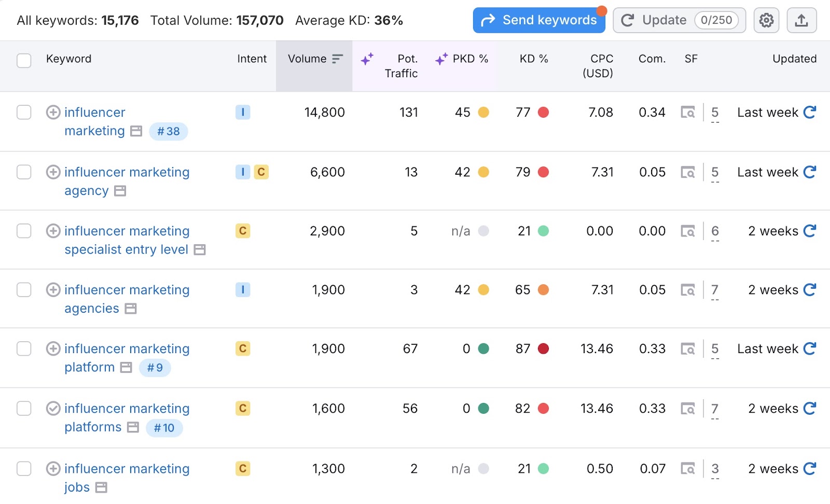Screen dimensions: 830x504
Task: Check the select-all checkbox in the table header
Action: pos(23,61)
